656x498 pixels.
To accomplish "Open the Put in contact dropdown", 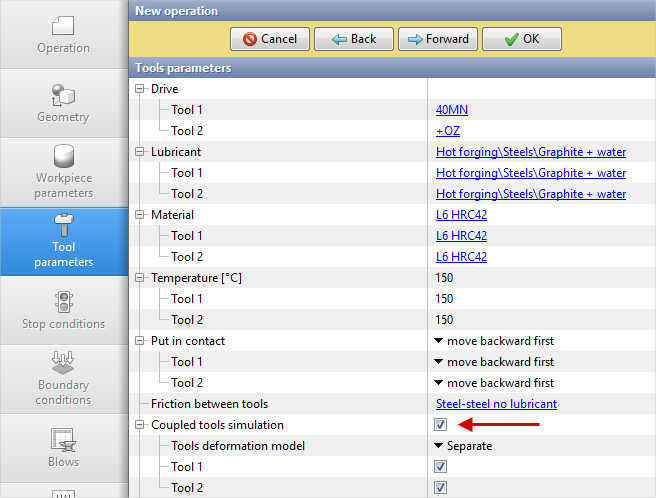I will [494, 341].
